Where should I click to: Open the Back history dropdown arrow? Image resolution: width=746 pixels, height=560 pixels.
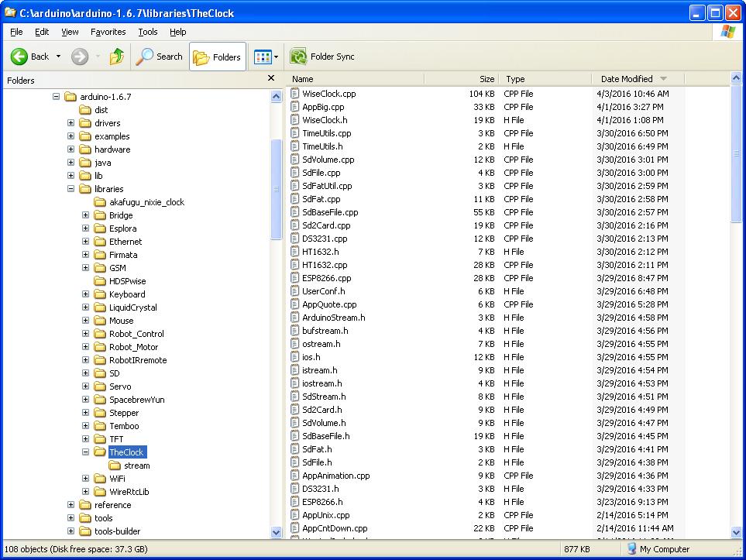click(59, 57)
